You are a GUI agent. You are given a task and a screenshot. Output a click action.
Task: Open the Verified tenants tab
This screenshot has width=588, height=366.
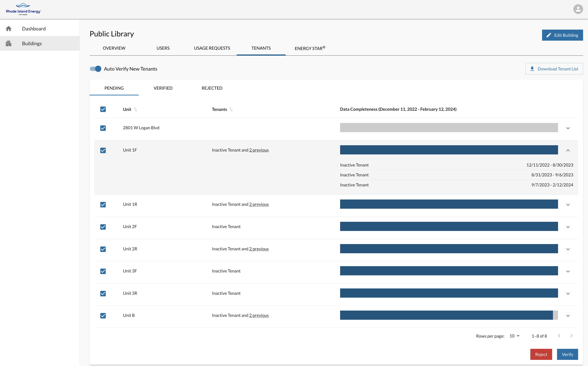[163, 88]
